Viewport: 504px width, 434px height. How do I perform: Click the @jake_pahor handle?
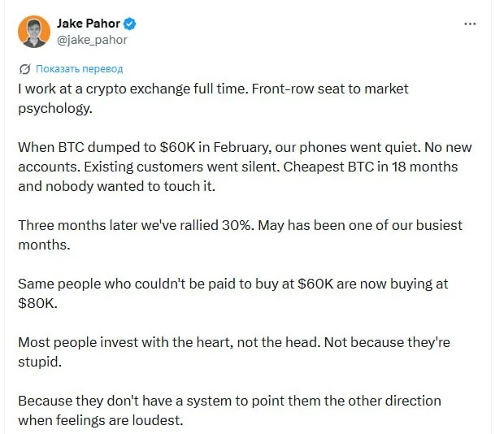point(92,40)
